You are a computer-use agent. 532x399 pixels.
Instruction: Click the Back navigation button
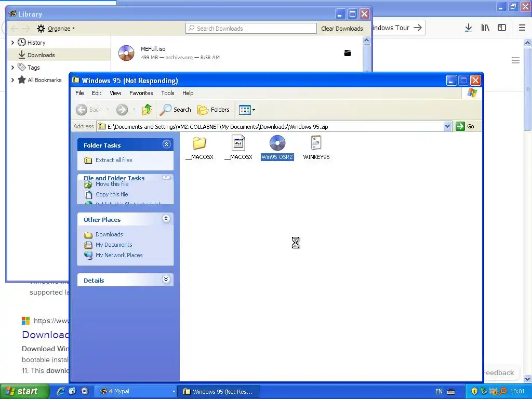click(88, 110)
